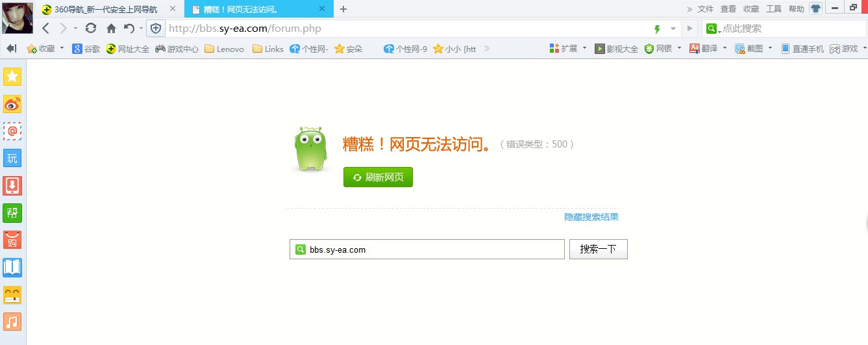The width and height of the screenshot is (868, 345).
Task: Show more bookmarks with the overflow chevron
Action: click(487, 49)
